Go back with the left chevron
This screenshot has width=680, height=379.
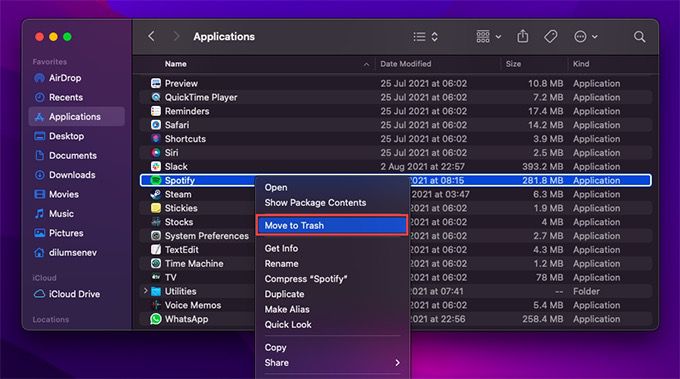[151, 36]
